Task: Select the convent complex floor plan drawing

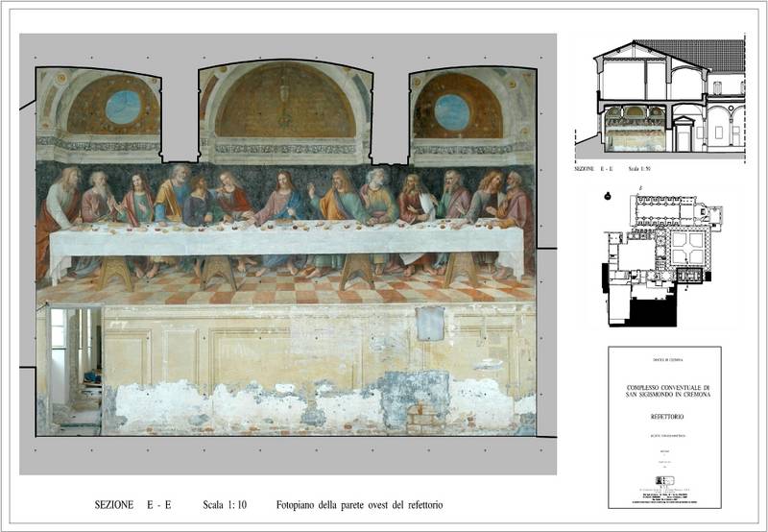Action: tap(662, 259)
